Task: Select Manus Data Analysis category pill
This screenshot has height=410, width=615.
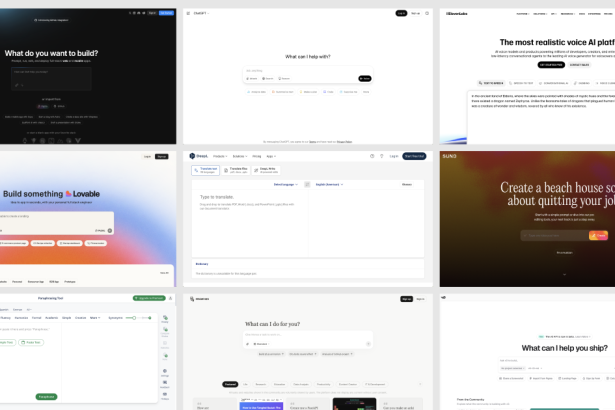Action: 301,384
